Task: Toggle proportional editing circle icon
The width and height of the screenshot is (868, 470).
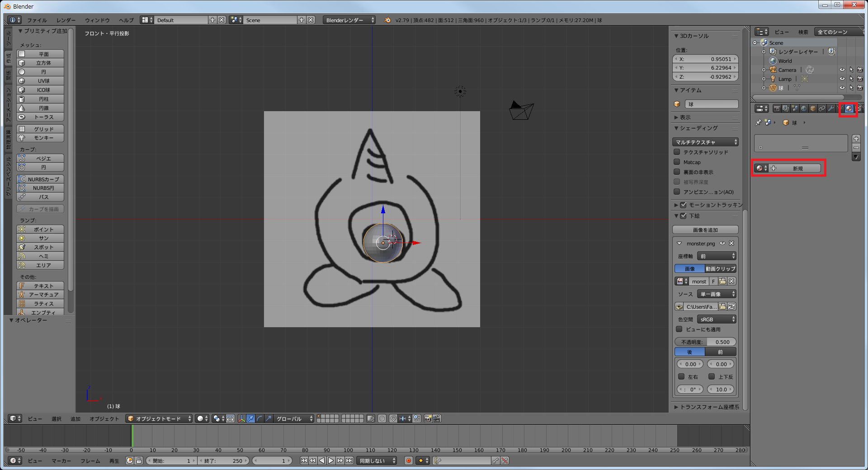Action: pos(382,419)
